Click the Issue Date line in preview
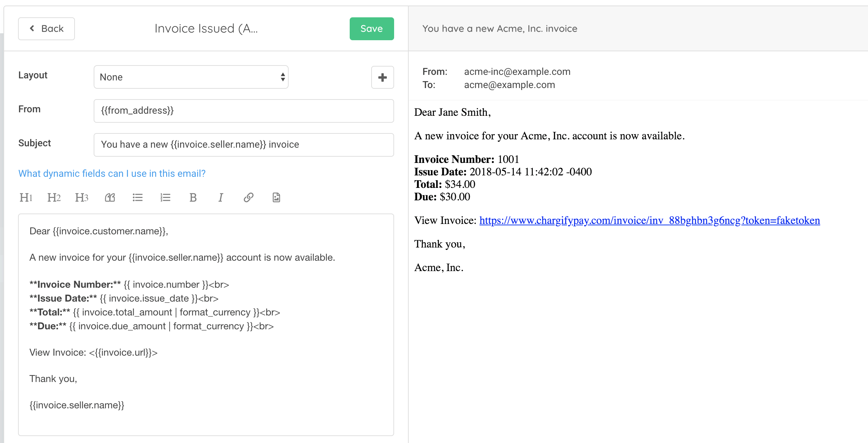 pos(503,172)
